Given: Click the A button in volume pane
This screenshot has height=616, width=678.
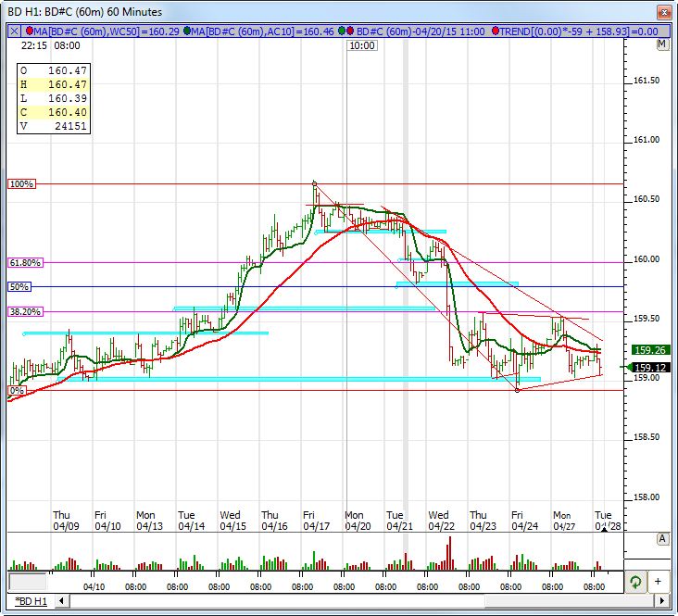Looking at the screenshot, I should [662, 539].
